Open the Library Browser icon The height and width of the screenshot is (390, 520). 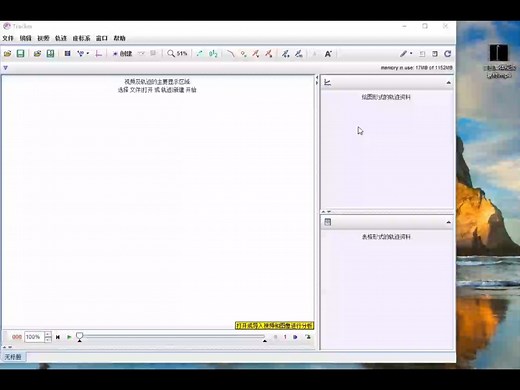click(50, 54)
